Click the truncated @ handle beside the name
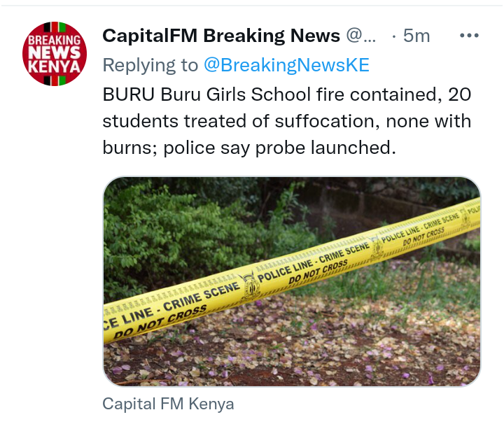The width and height of the screenshot is (504, 431). pos(360,35)
